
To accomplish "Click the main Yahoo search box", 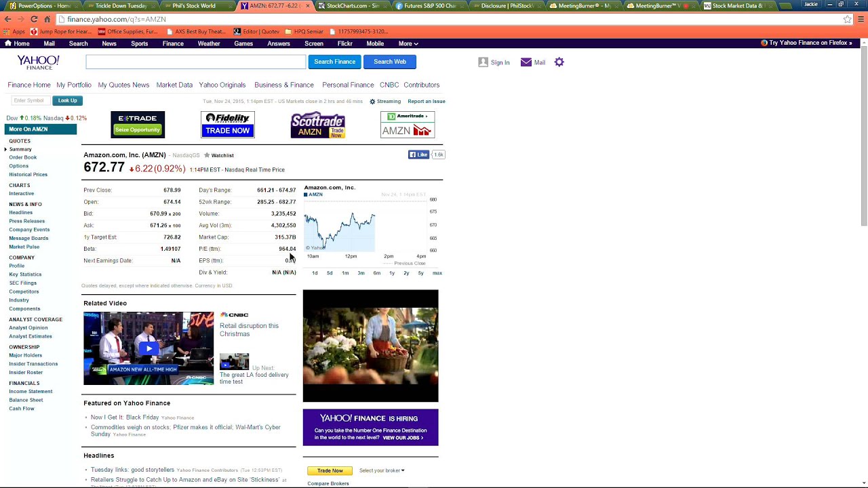I will pyautogui.click(x=196, y=62).
